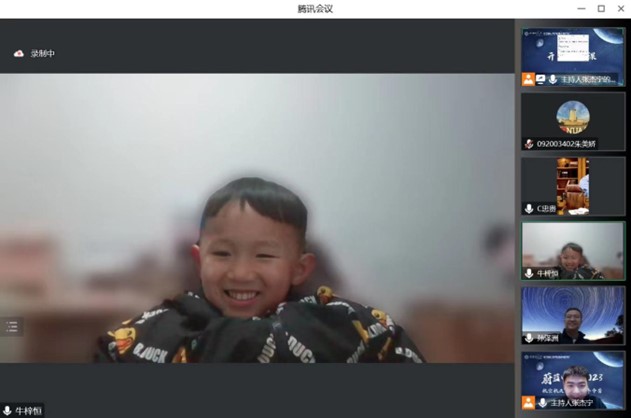Viewport: 631px width, 418px height.
Task: Click the 录制中 recording status label
Action: click(43, 54)
